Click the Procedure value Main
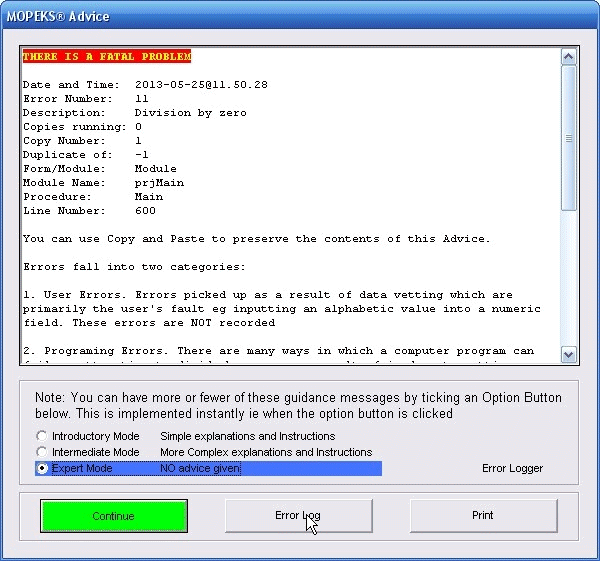600x561 pixels. [x=149, y=197]
